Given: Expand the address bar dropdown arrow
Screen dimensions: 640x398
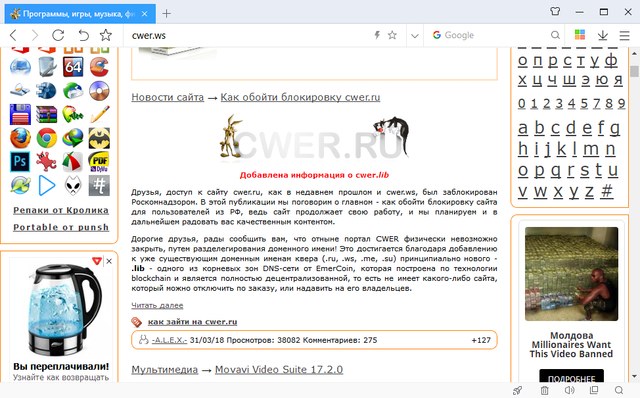Looking at the screenshot, I should (415, 36).
